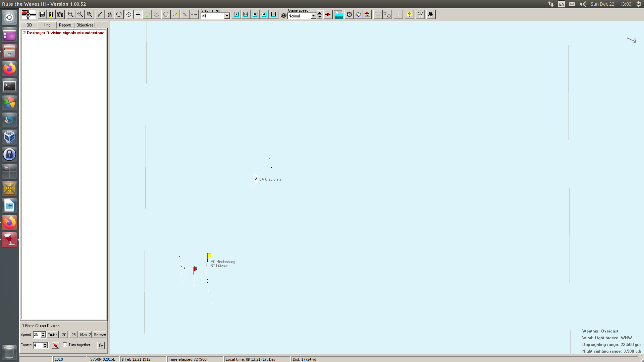Click the stopwatch icon
Screen dimensions: 644x362
click(350, 14)
